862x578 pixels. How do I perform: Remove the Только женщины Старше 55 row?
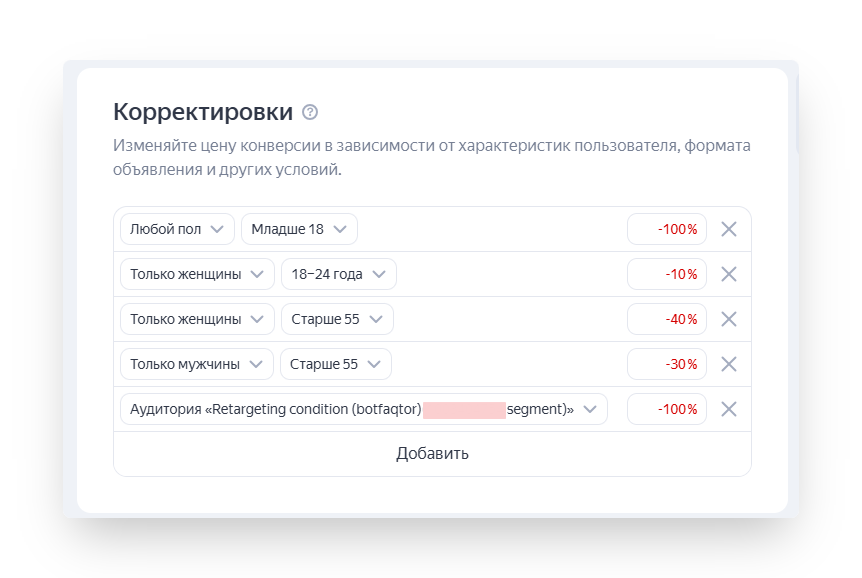pos(729,319)
